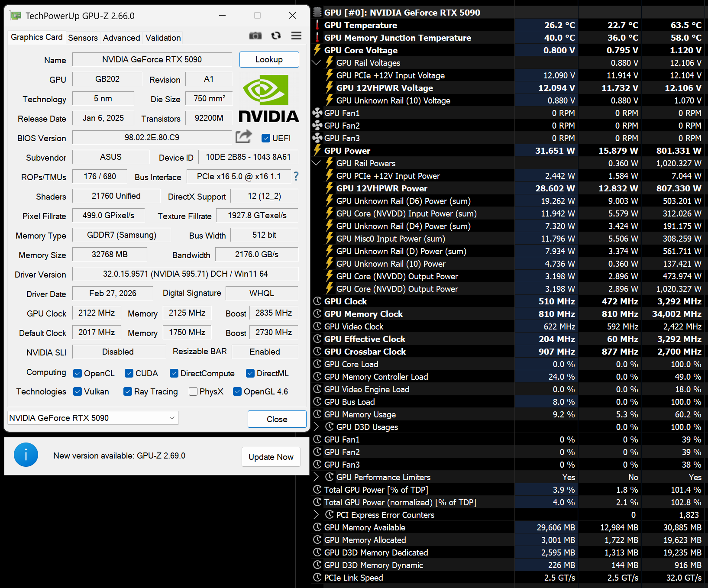Screen dimensions: 708x588
Task: Open the Advanced tab
Action: tap(122, 38)
